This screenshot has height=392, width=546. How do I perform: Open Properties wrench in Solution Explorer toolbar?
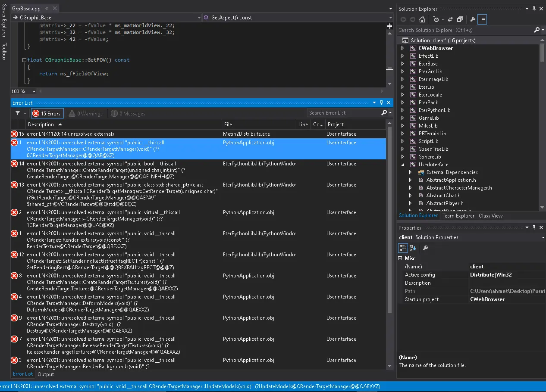[473, 19]
